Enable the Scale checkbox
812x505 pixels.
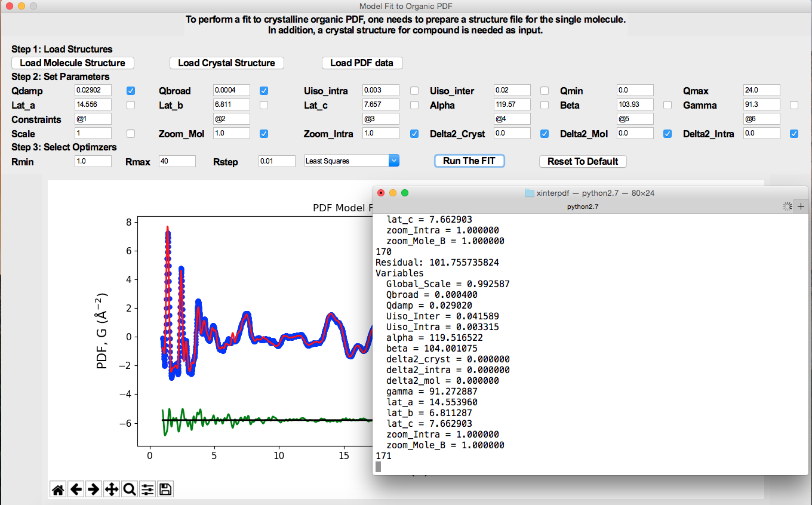131,134
